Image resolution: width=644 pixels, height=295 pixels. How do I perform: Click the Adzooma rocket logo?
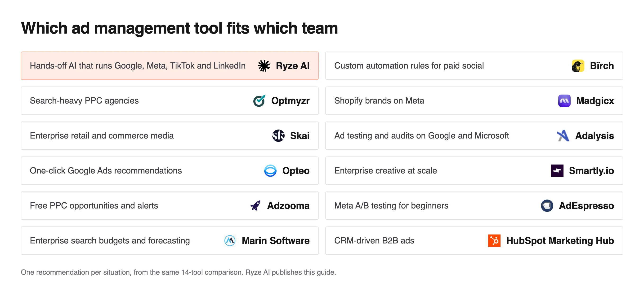[255, 205]
